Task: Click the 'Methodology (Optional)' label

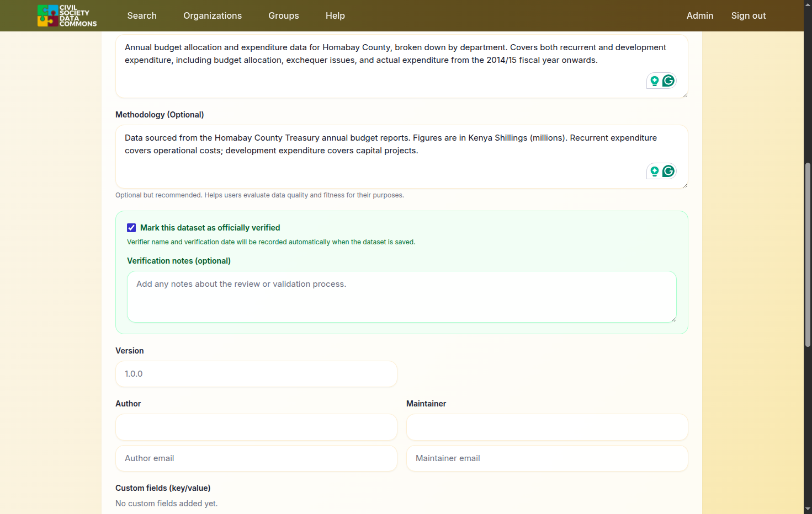Action: 160,115
